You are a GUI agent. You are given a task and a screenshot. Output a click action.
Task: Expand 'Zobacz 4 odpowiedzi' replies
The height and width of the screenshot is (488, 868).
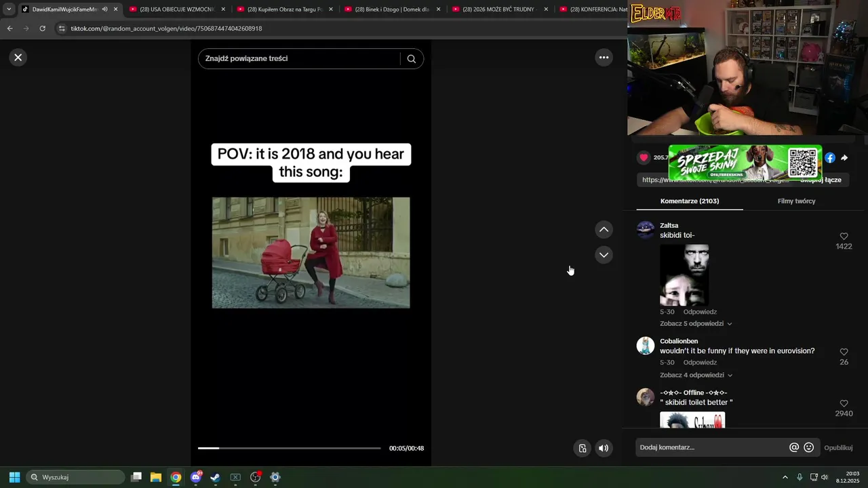(x=696, y=375)
